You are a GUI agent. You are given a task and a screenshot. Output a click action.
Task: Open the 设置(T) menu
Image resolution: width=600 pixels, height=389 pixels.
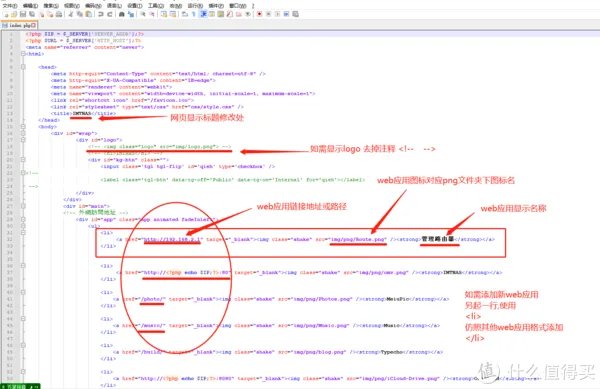[135, 6]
